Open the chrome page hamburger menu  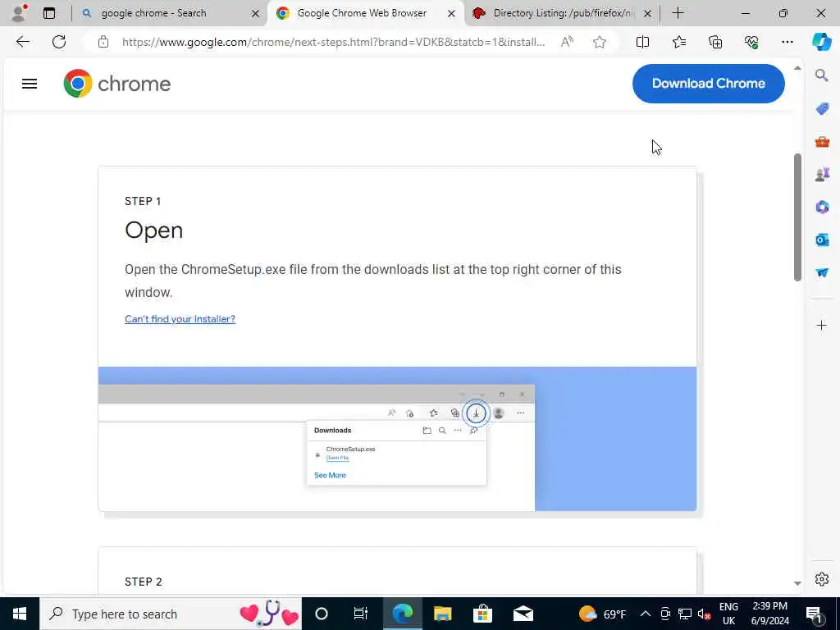(30, 84)
